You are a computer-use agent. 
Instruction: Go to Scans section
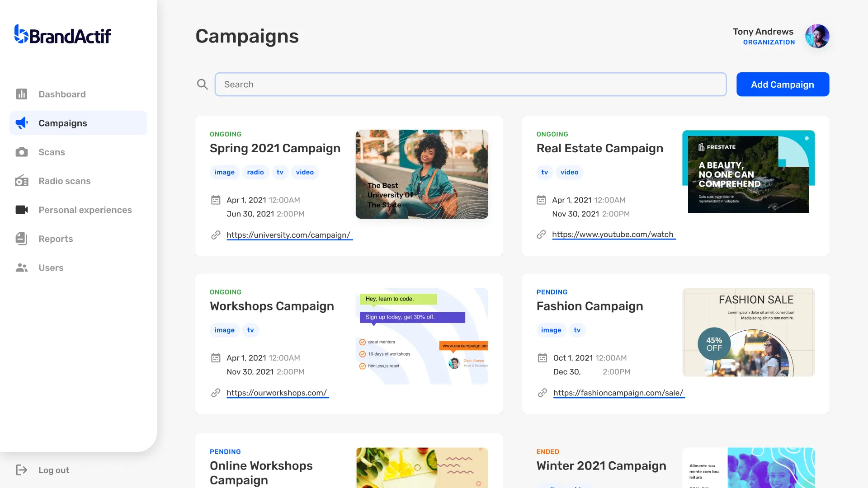78,152
